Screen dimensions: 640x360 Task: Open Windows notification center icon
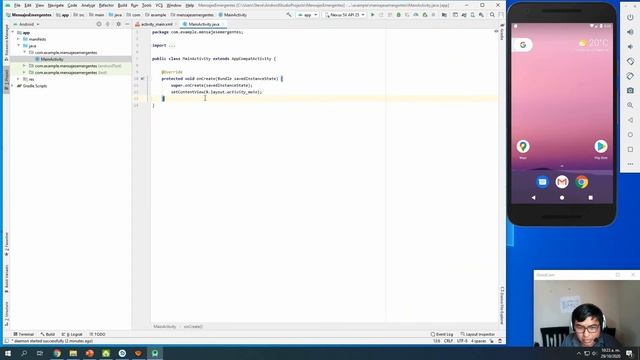(x=629, y=353)
